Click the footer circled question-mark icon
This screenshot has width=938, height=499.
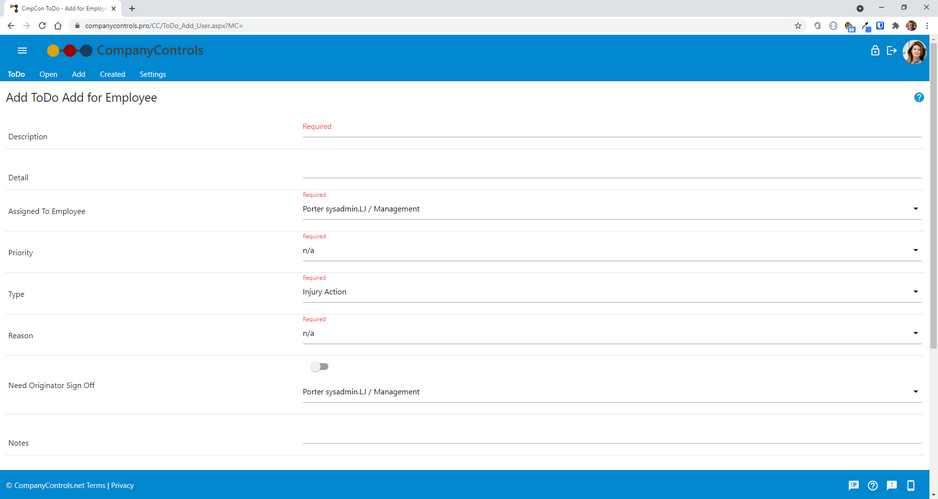(873, 485)
